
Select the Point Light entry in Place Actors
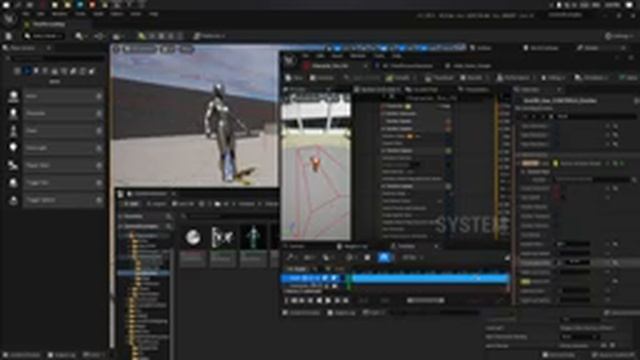tap(55, 148)
